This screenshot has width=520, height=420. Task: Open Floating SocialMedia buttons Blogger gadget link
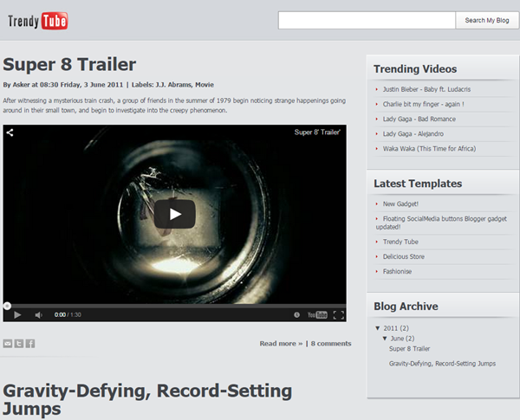tap(441, 223)
